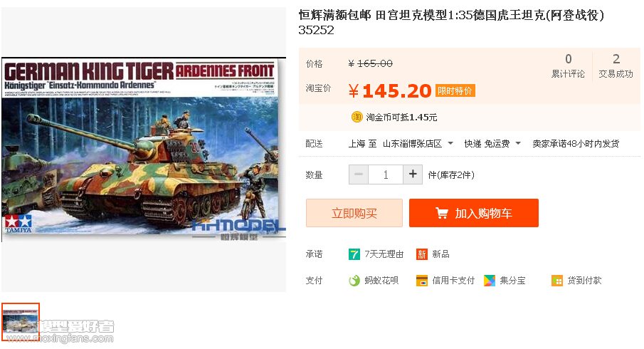Image resolution: width=644 pixels, height=349 pixels.
Task: Click the 7天无理由 promise text
Action: [x=384, y=254]
